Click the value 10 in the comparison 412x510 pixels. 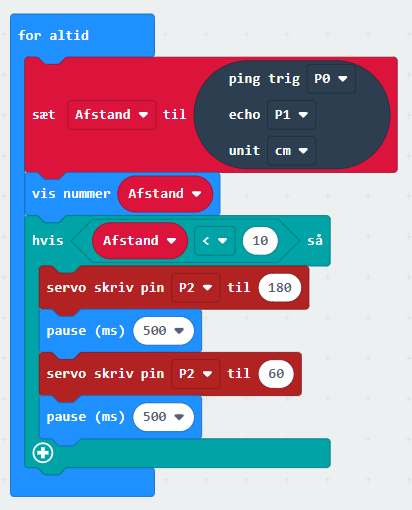(260, 241)
